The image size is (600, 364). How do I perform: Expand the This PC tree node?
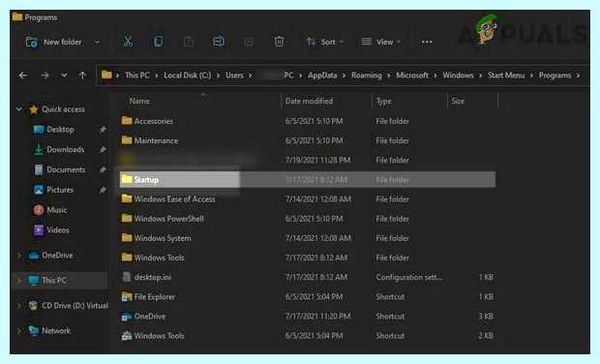point(19,281)
